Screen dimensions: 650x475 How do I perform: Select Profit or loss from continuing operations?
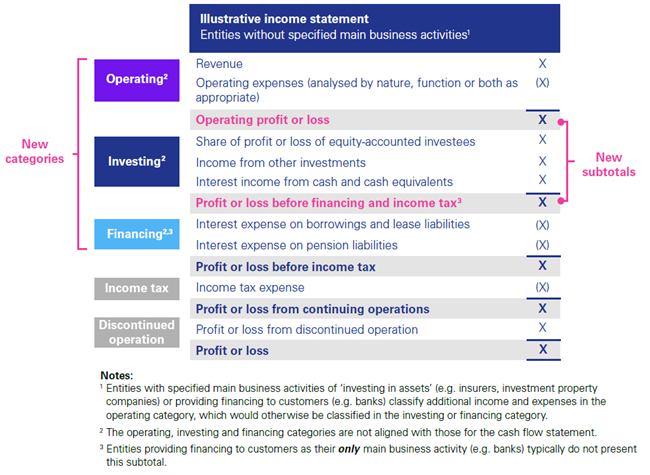point(313,309)
